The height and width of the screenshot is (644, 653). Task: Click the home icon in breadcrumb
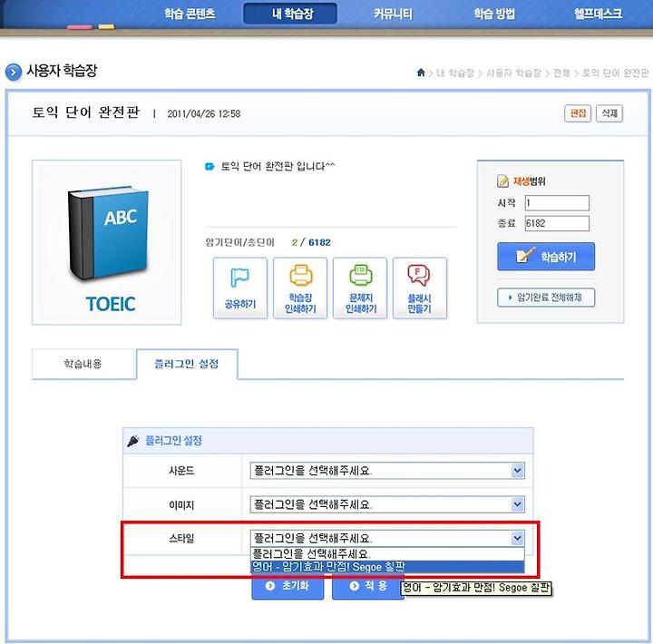click(x=421, y=73)
